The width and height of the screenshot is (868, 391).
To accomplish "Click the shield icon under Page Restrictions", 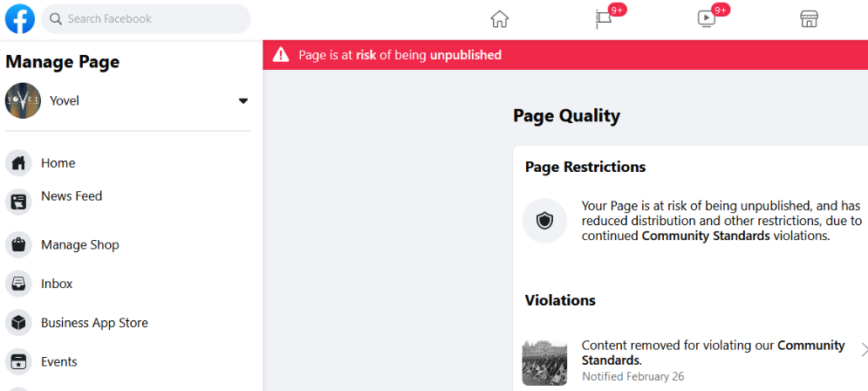I will click(x=544, y=221).
